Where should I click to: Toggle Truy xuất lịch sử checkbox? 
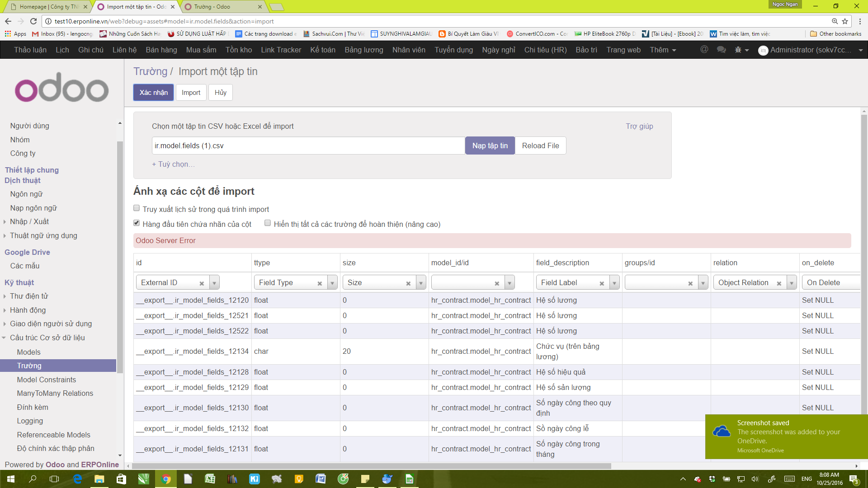(137, 208)
